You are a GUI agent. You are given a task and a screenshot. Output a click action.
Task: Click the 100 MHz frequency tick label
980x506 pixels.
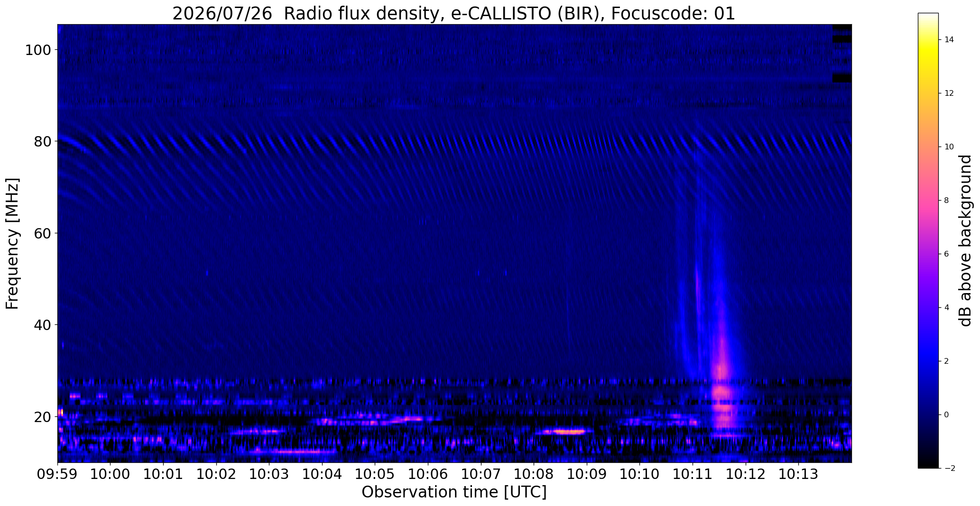38,50
